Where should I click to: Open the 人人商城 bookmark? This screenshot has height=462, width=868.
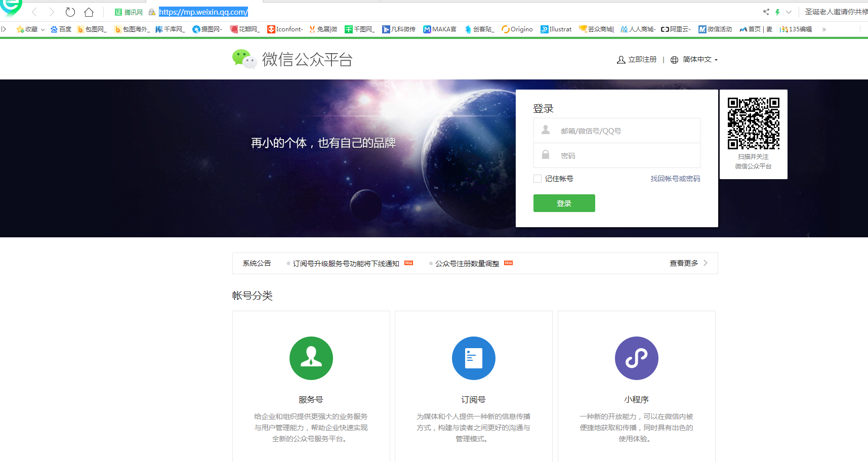pyautogui.click(x=638, y=29)
